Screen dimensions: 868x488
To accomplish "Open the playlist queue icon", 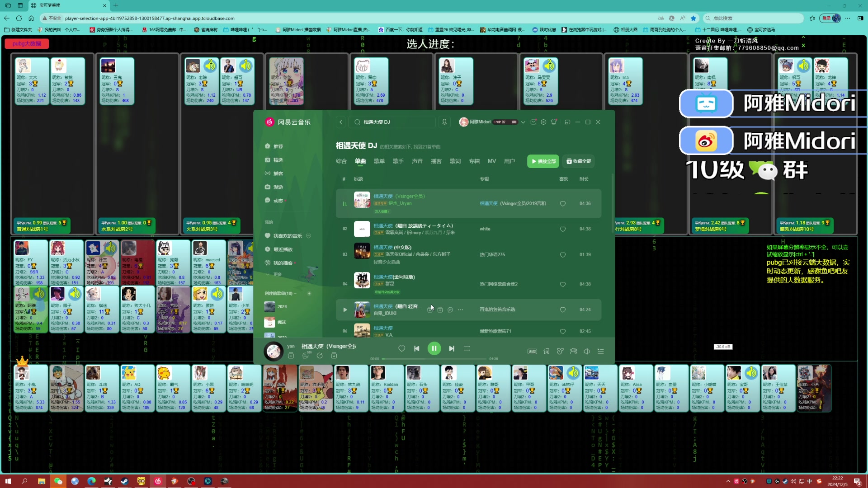I will [x=601, y=351].
